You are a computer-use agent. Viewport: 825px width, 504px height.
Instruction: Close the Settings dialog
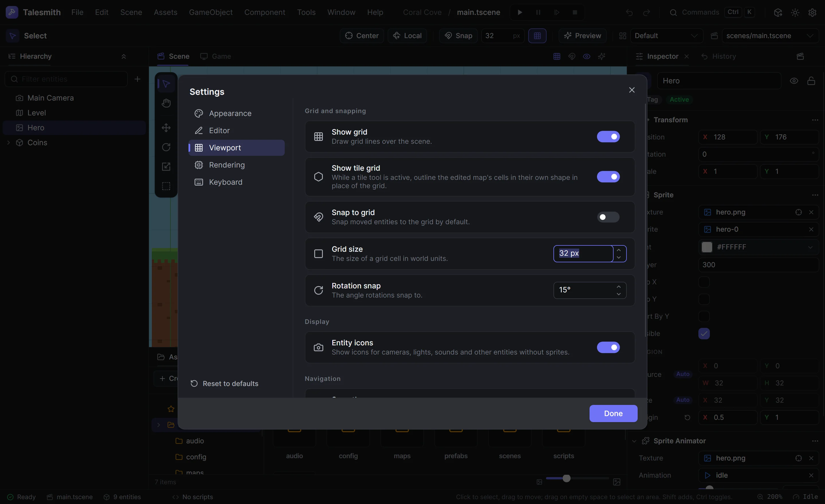pyautogui.click(x=631, y=90)
